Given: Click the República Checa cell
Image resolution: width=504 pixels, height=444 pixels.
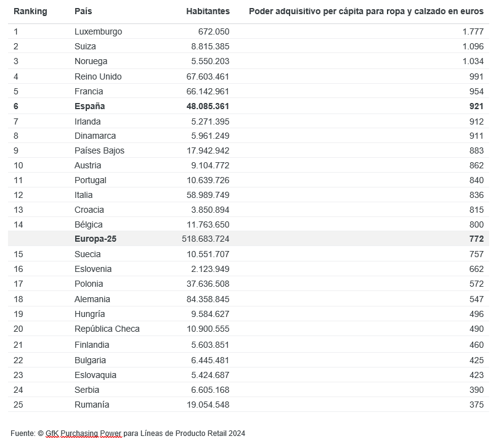Looking at the screenshot, I should click(107, 329).
